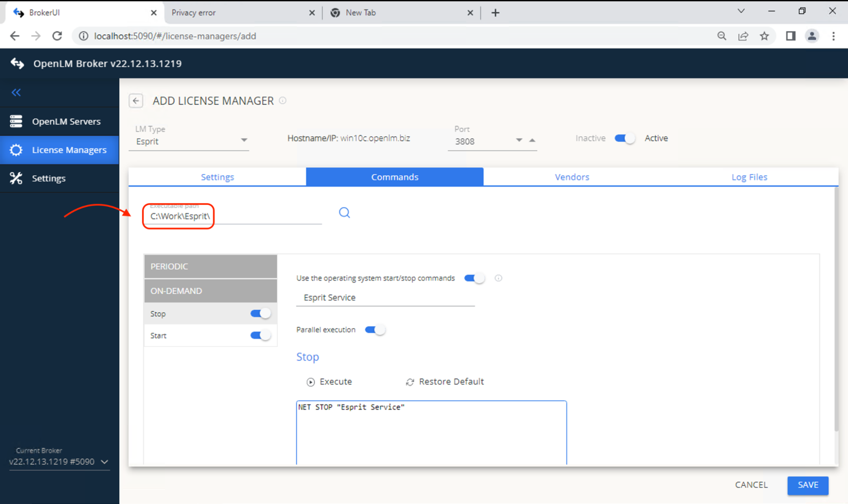
Task: Expand the Current Broker version selector
Action: [x=104, y=462]
